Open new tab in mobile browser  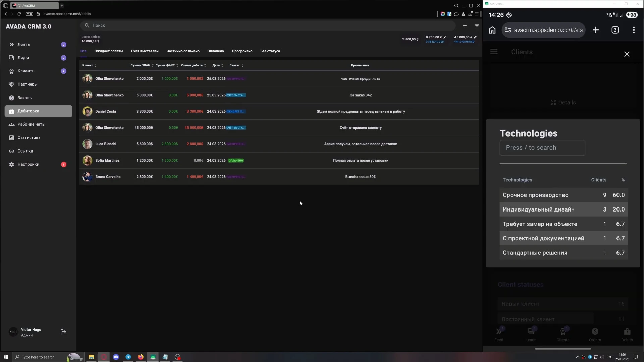(x=596, y=30)
